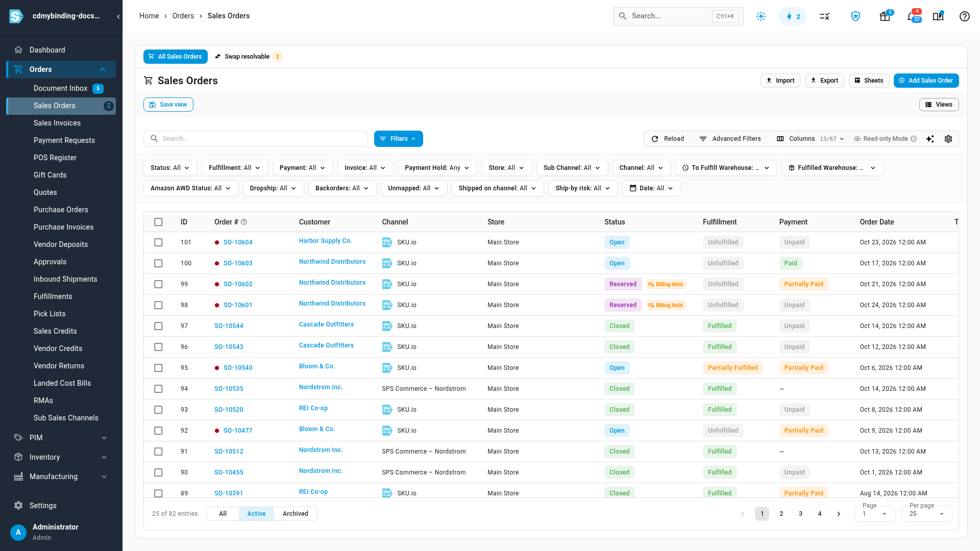980x551 pixels.
Task: Click the info icon next to Read-only Mode
Action: pos(914,139)
